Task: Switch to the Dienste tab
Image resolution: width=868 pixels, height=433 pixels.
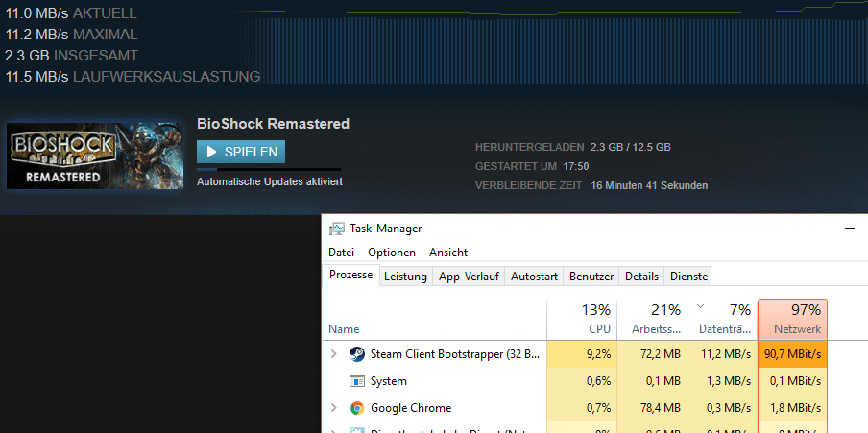Action: pyautogui.click(x=688, y=277)
